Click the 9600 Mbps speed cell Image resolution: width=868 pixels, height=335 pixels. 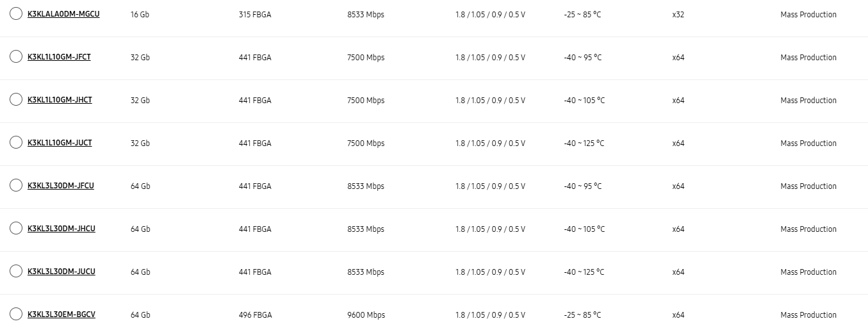[366, 315]
